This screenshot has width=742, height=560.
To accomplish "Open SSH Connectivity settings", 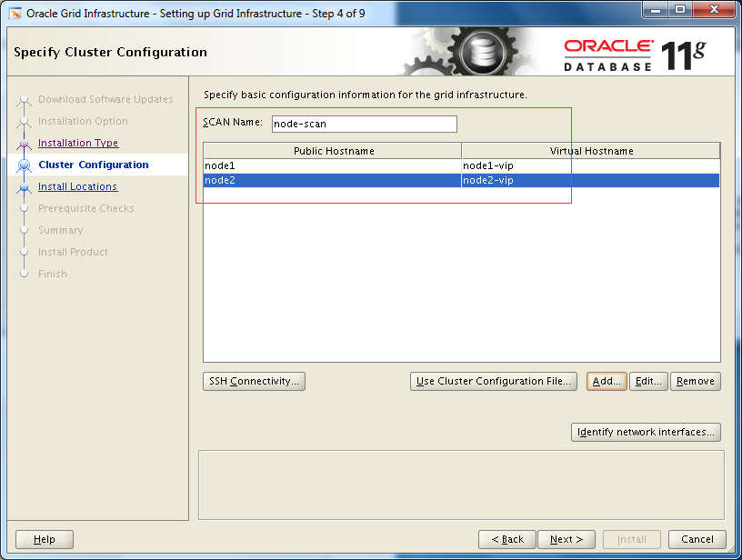I will coord(254,381).
